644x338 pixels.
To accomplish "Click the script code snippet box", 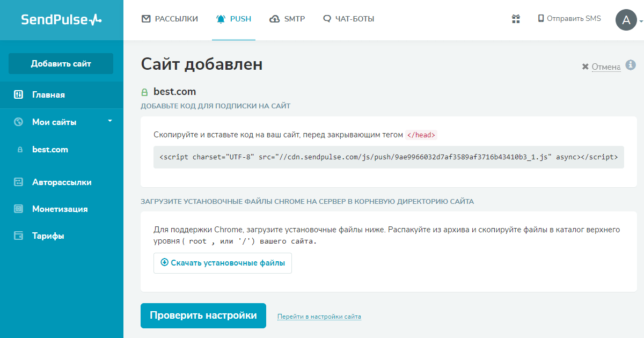I will pyautogui.click(x=389, y=157).
